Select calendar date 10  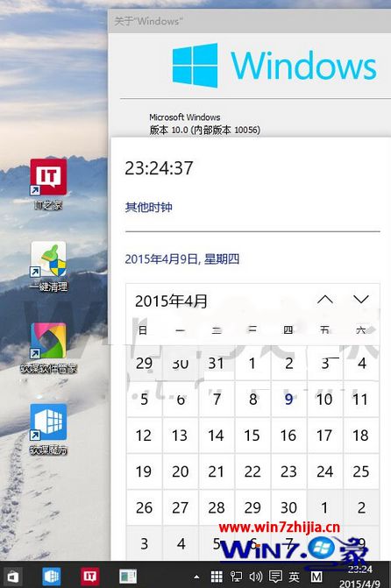click(324, 399)
